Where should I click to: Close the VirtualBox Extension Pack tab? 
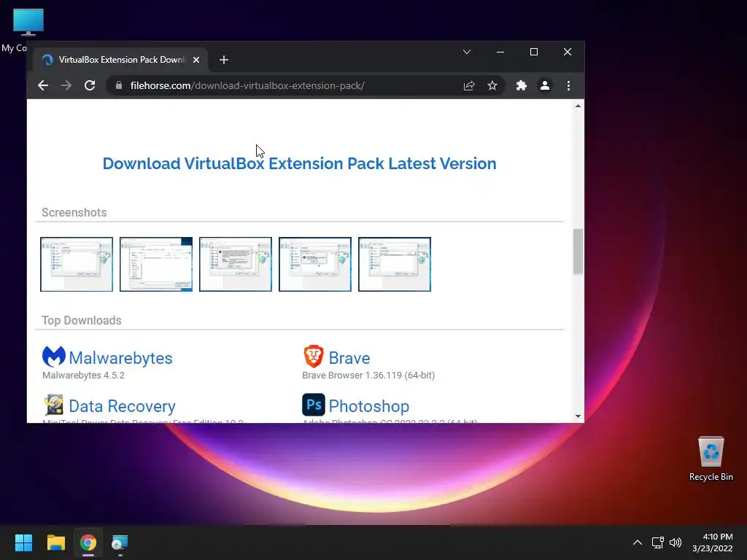pyautogui.click(x=196, y=60)
